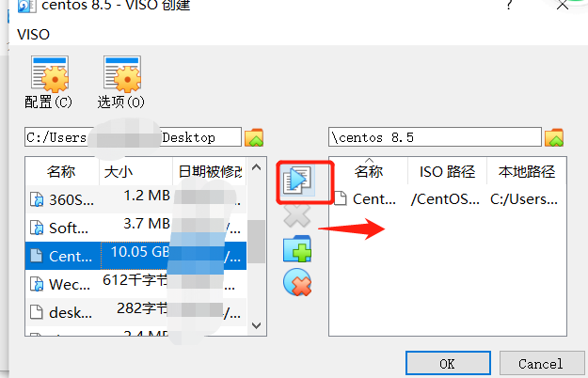Click the add-to-VISO arrow icon
Image resolution: width=588 pixels, height=378 pixels.
(297, 181)
